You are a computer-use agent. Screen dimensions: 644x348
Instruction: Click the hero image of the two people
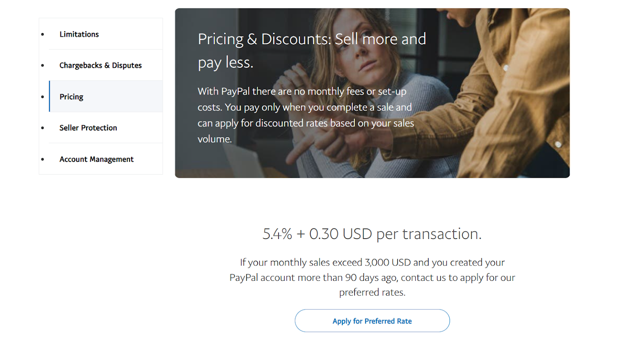pos(463,93)
